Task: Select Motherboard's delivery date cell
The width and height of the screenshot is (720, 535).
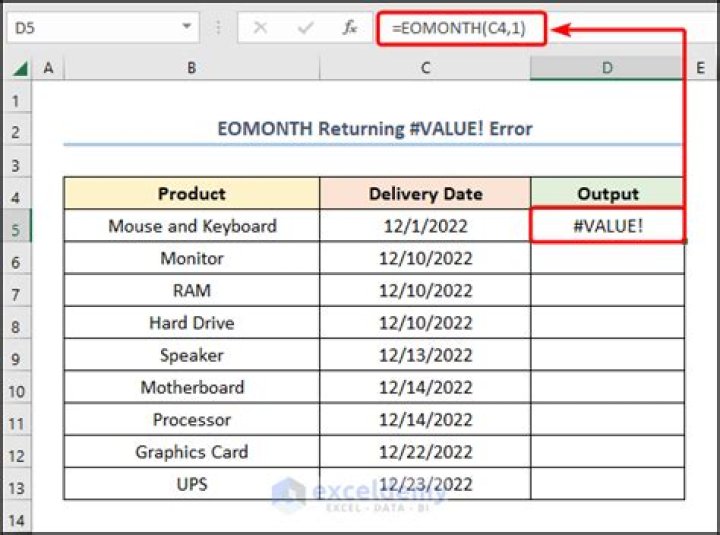Action: [x=425, y=387]
